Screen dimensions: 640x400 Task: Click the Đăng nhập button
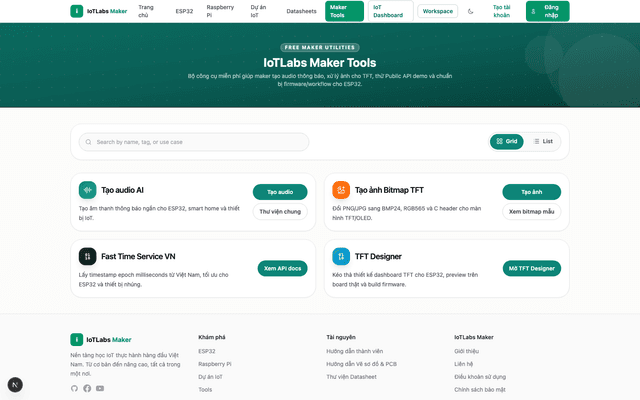[547, 11]
